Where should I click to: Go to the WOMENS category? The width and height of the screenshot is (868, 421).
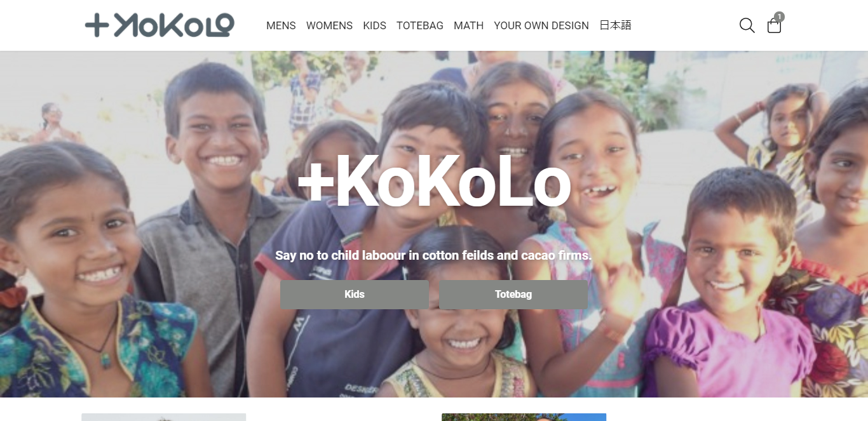(329, 25)
